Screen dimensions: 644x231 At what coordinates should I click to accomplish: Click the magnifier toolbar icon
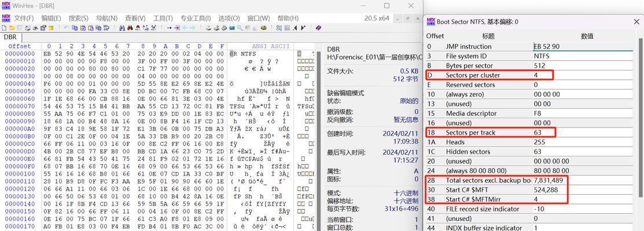pyautogui.click(x=240, y=28)
